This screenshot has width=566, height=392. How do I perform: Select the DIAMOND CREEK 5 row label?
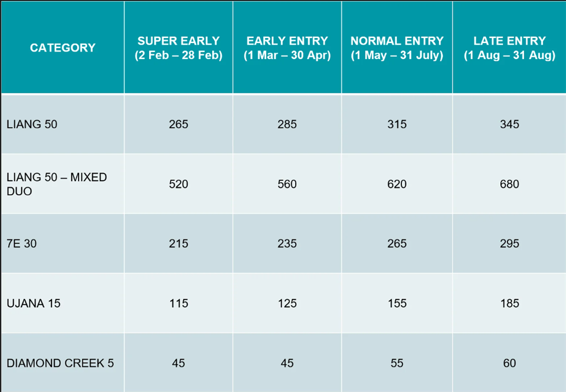pyautogui.click(x=60, y=363)
